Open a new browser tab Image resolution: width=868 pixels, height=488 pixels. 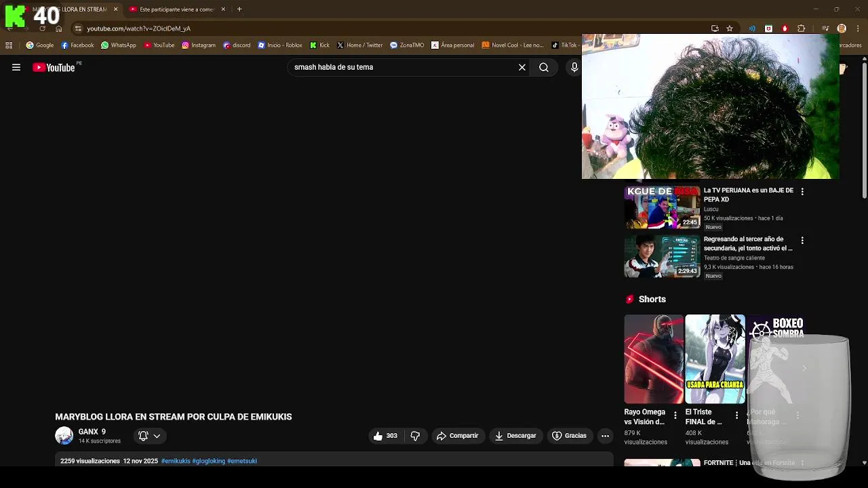239,9
